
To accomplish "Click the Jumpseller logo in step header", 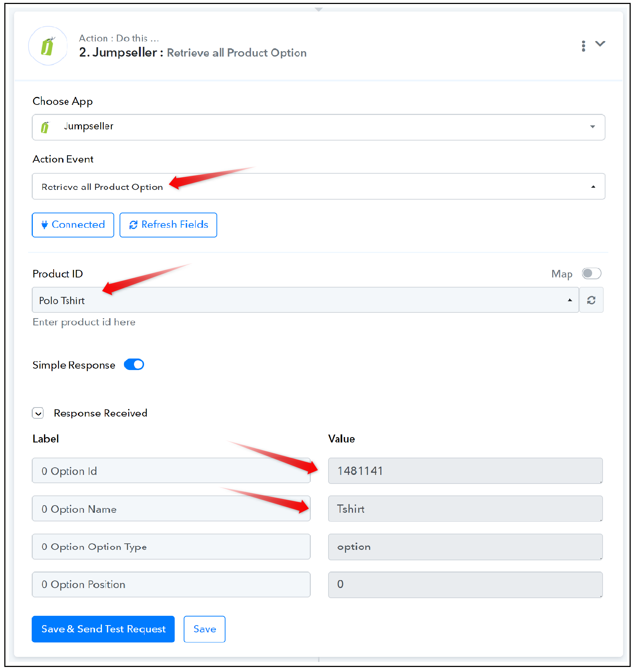I will tap(48, 46).
